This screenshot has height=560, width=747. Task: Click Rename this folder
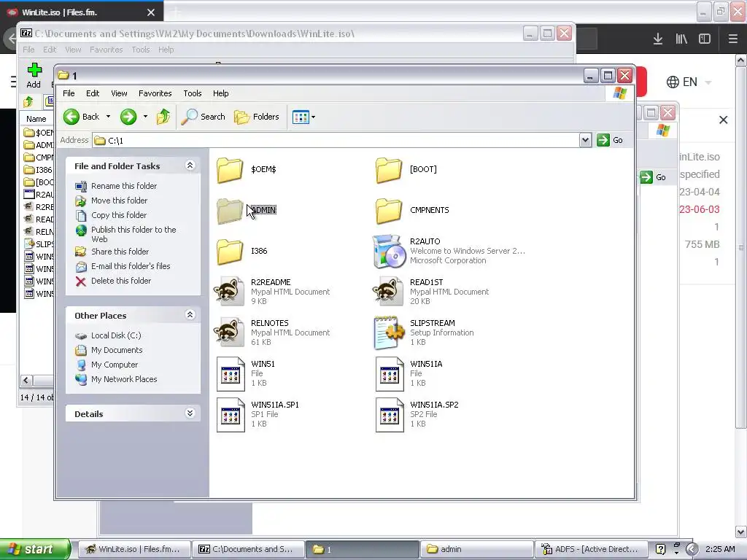(124, 186)
